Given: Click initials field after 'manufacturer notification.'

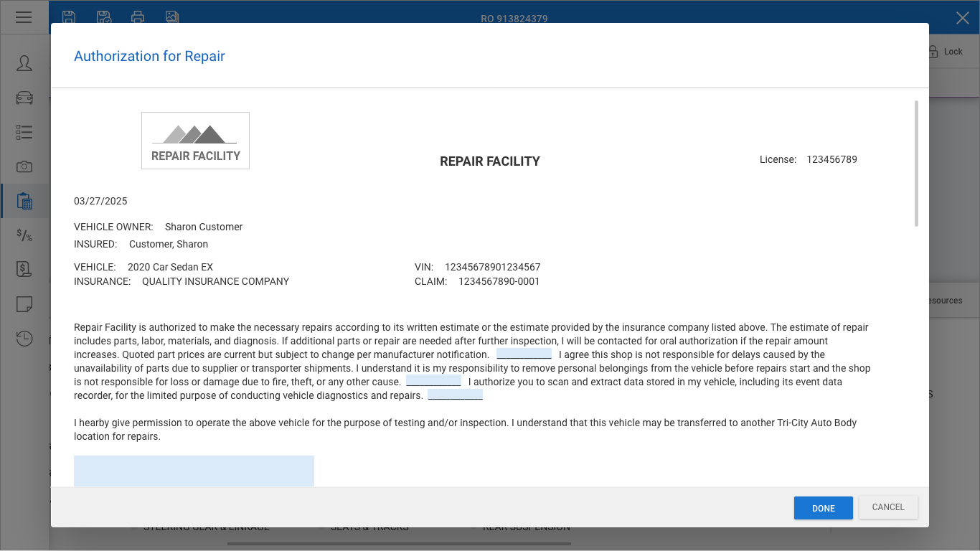Looking at the screenshot, I should click(524, 354).
